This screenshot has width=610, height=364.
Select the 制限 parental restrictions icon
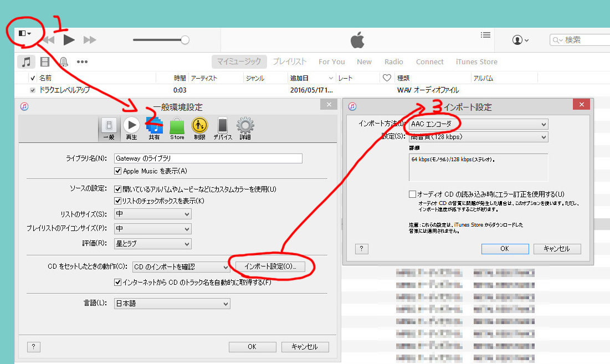(x=199, y=129)
